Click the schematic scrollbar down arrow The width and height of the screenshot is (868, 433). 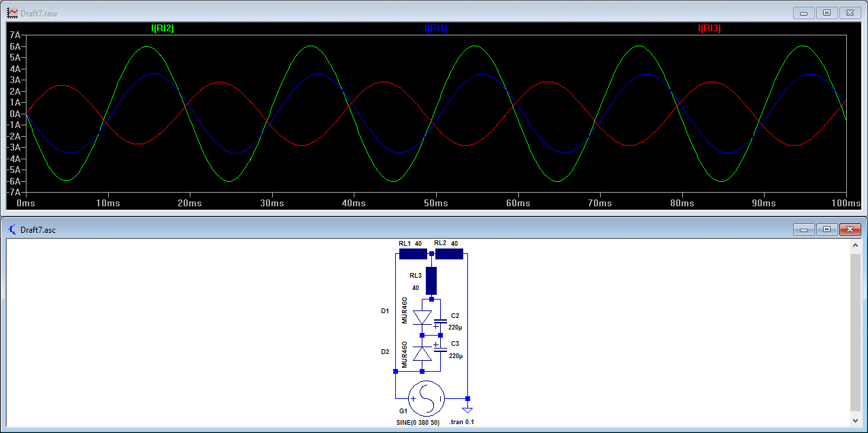coord(856,422)
